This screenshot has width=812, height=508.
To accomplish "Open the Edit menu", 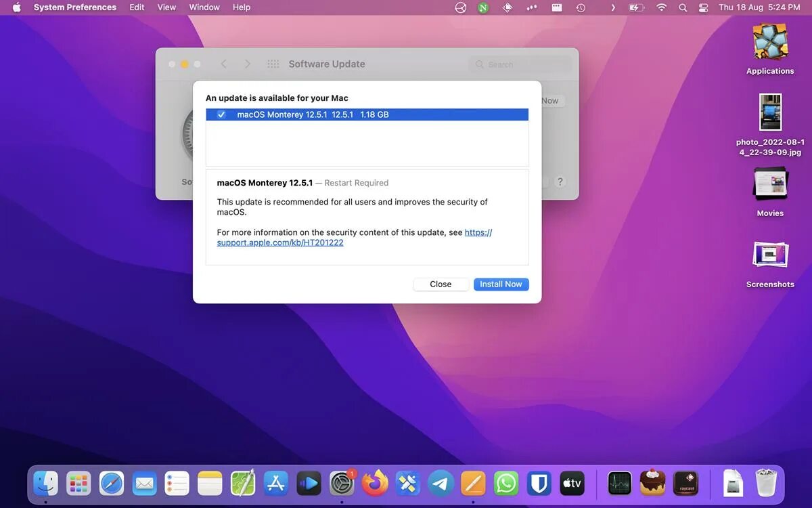I will 137,7.
